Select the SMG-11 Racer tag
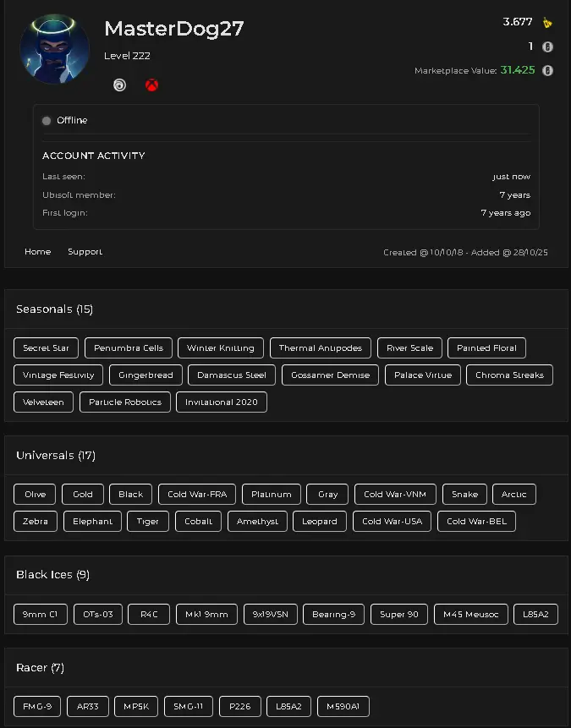This screenshot has height=728, width=571. 188,706
